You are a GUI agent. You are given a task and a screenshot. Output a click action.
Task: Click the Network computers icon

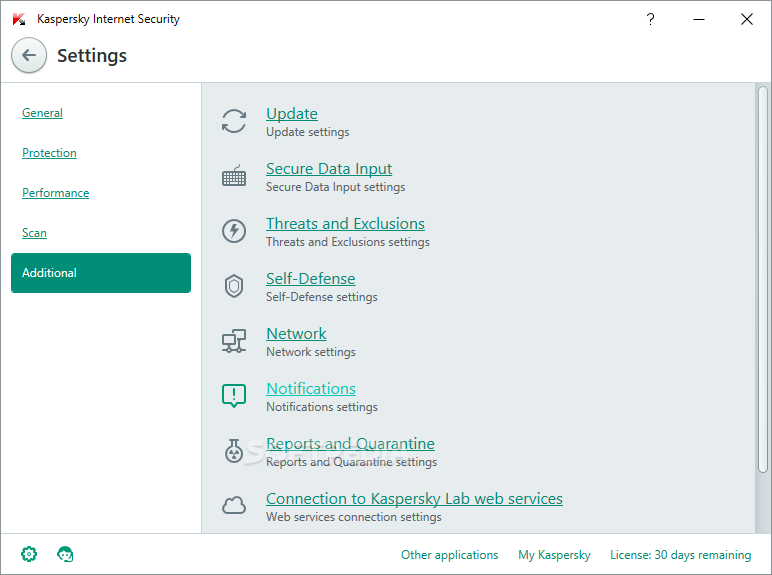234,341
